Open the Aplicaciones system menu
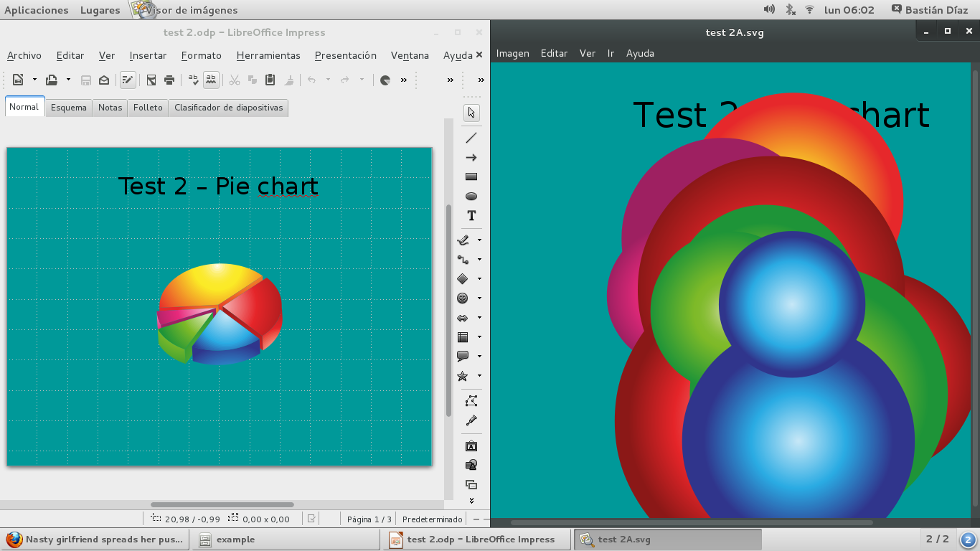This screenshot has height=551, width=980. [x=36, y=10]
